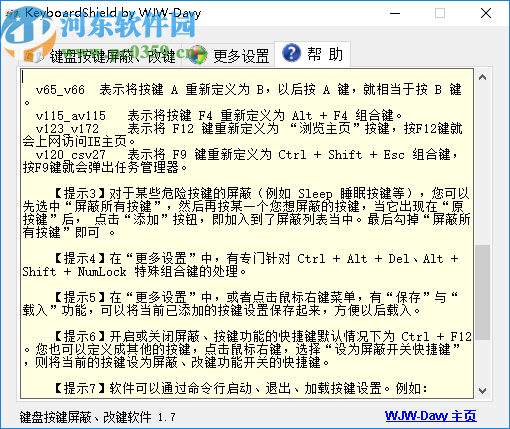This screenshot has width=510, height=429.
Task: Click the line 会上网访问IE主页
Action: coord(79,142)
